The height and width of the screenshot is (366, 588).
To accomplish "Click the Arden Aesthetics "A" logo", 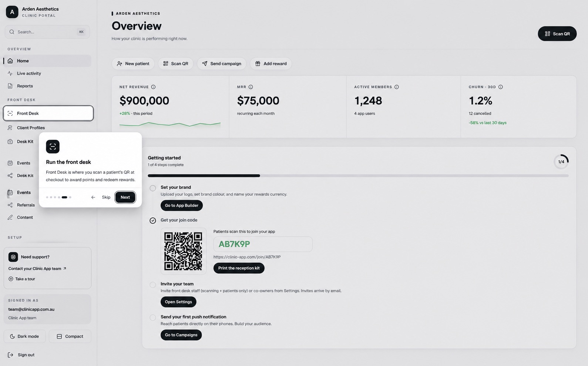I will coord(12,12).
